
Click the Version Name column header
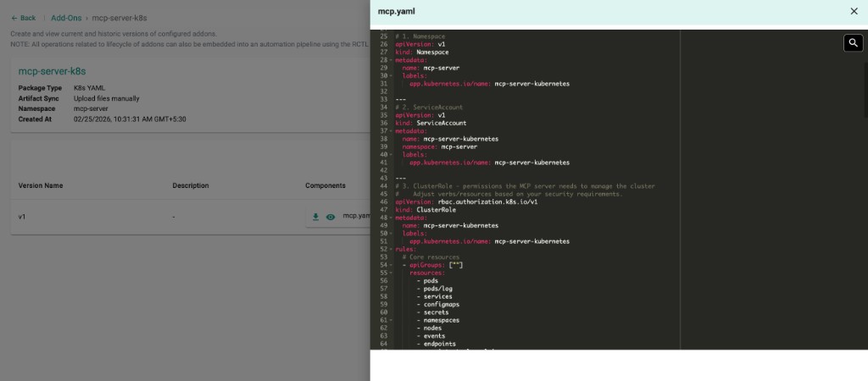pos(41,185)
